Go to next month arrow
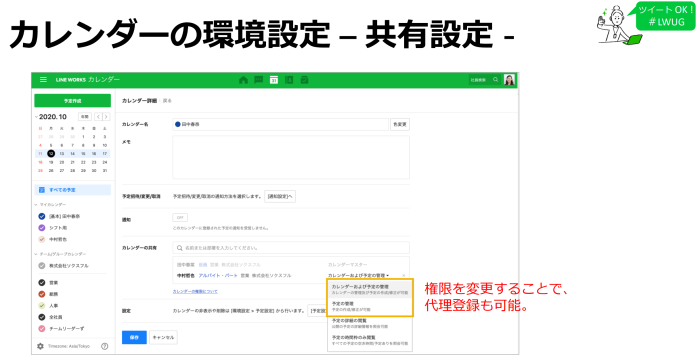This screenshot has width=700, height=363. pyautogui.click(x=106, y=117)
